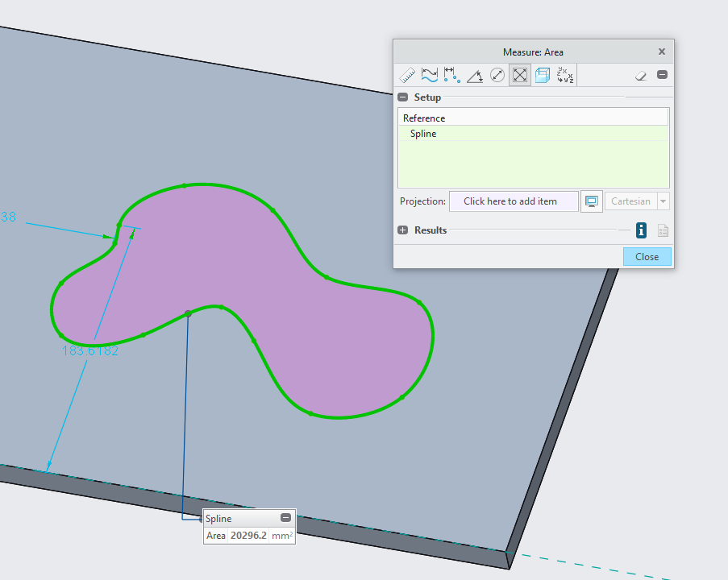Select the 183.6182 dimension value
728x580 pixels.
tap(90, 350)
